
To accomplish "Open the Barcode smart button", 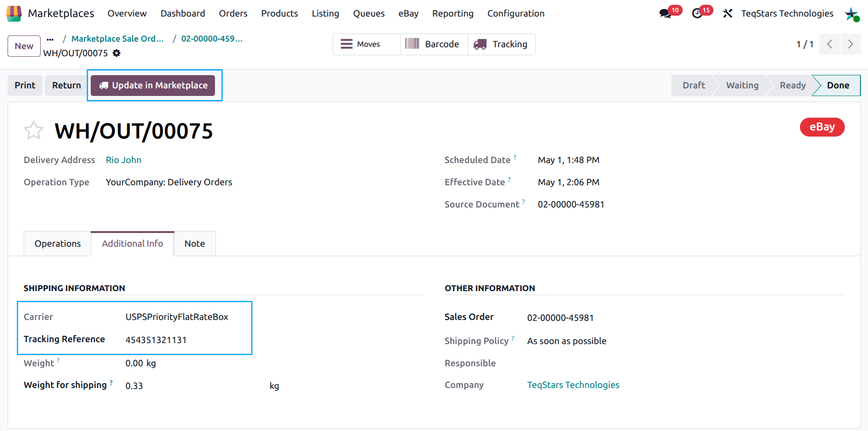I will 434,44.
